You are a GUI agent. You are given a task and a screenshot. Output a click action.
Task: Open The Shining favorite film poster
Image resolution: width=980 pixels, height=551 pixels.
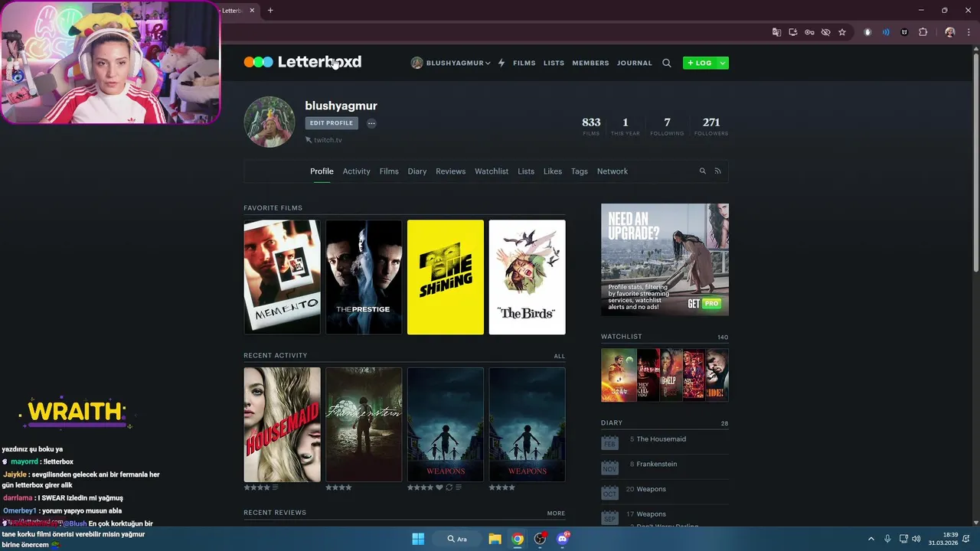coord(446,277)
